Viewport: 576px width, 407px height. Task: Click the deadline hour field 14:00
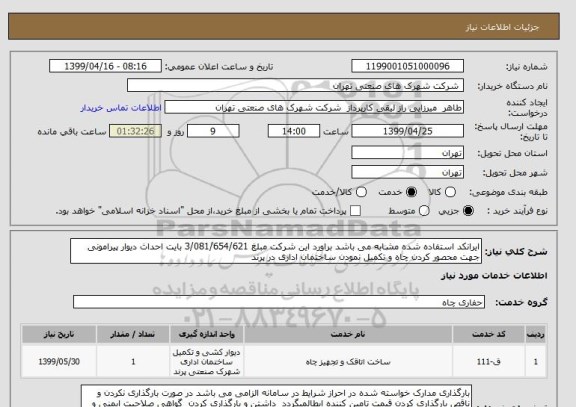[294, 131]
